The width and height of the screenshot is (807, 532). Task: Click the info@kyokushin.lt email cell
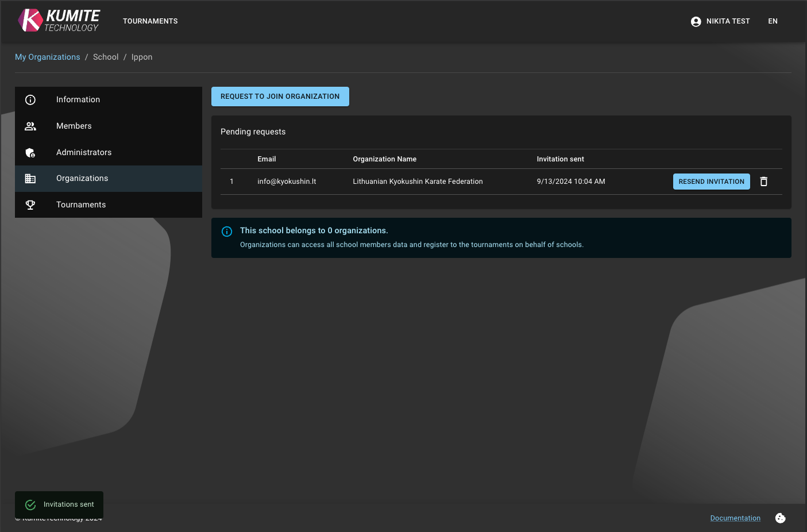(x=287, y=182)
